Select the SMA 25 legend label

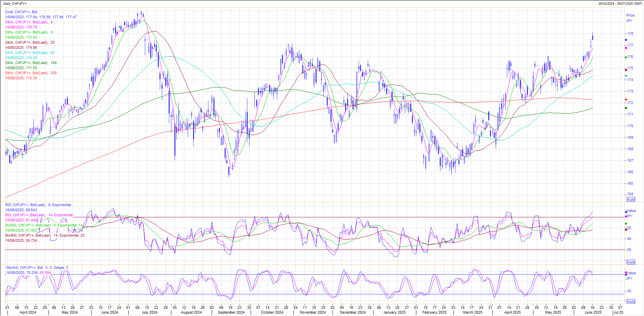pos(30,42)
